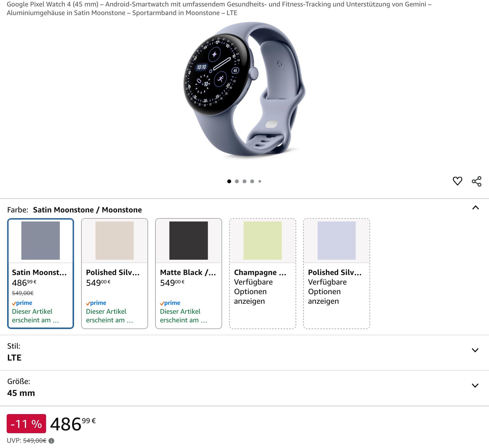Click the beige Polished Silver color swatch
Viewport: 489px width, 448px height.
coord(115,241)
